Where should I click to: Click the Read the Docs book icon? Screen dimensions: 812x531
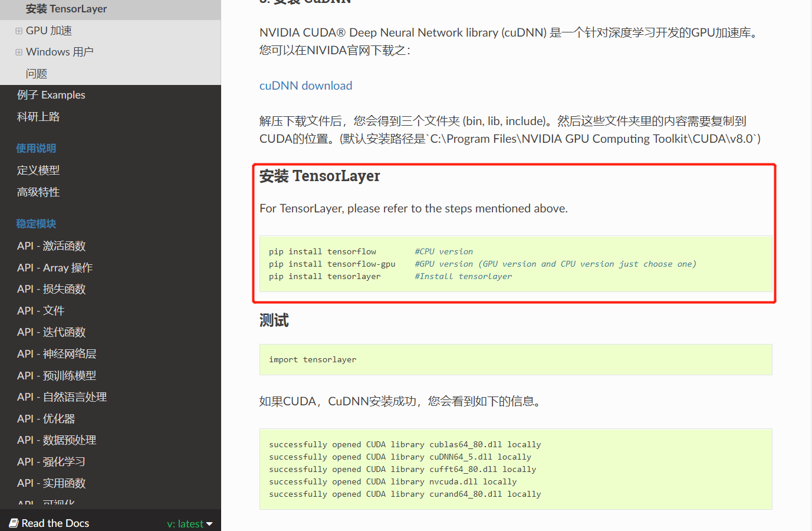(15, 523)
